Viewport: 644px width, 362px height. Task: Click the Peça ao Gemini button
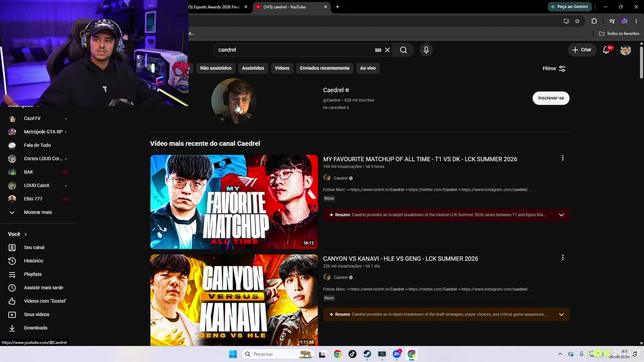click(569, 7)
